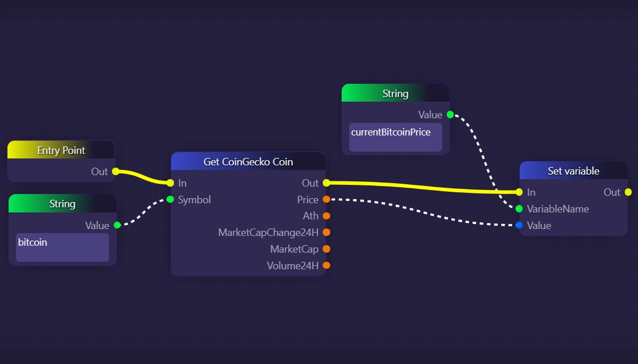Click the VariableName input port
The width and height of the screenshot is (638, 364).
tap(519, 208)
